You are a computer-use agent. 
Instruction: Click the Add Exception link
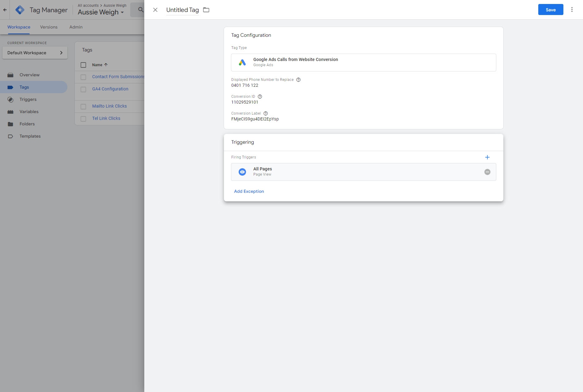[x=249, y=191]
